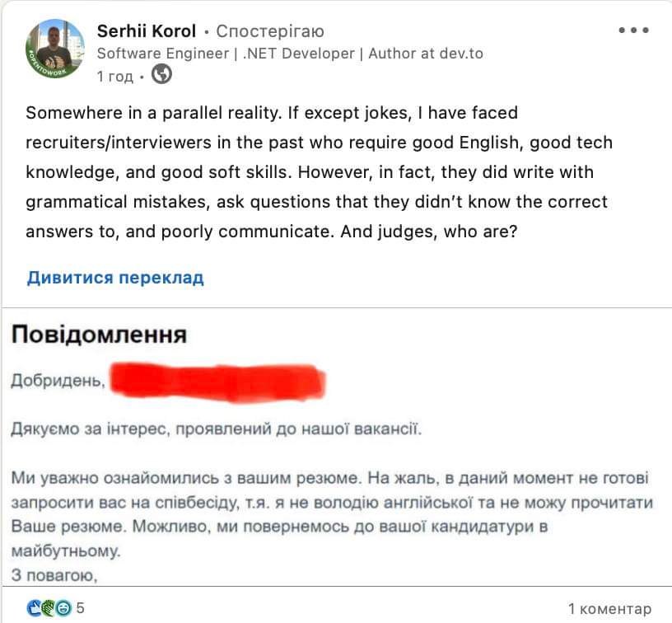Screen dimensions: 672x623
Task: Click the 'Повідомлення' heading in the image
Action: pos(99,334)
